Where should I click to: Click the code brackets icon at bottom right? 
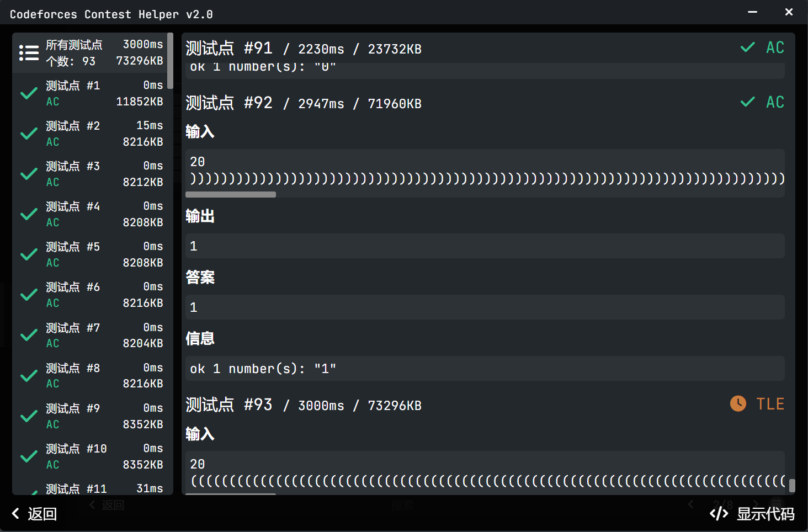coord(719,514)
